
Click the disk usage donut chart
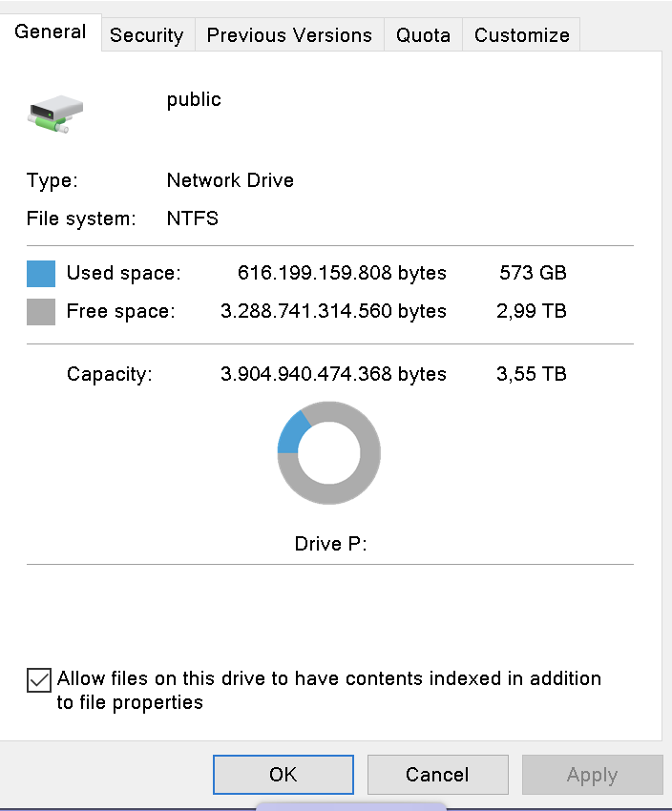click(329, 452)
